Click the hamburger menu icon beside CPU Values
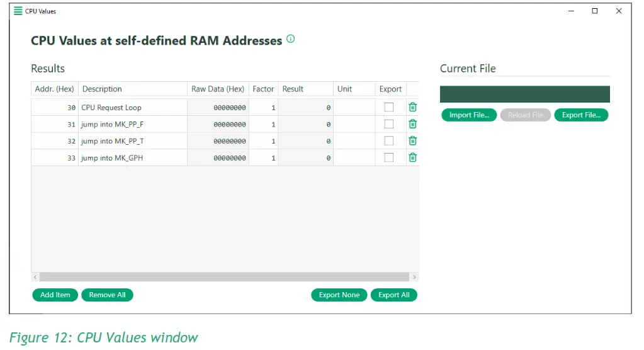 pyautogui.click(x=18, y=11)
